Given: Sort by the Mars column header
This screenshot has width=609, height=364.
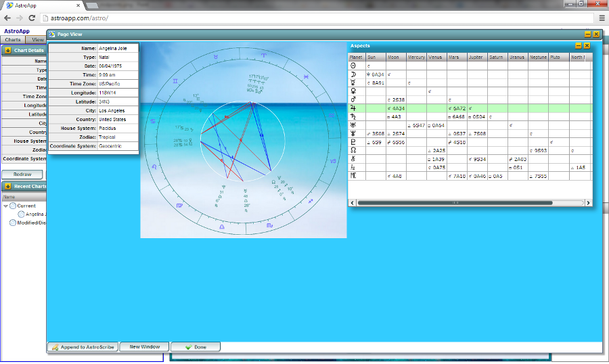Looking at the screenshot, I should [x=453, y=58].
